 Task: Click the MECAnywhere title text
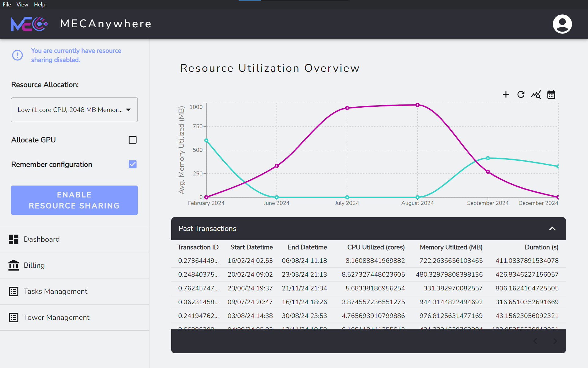coord(106,24)
